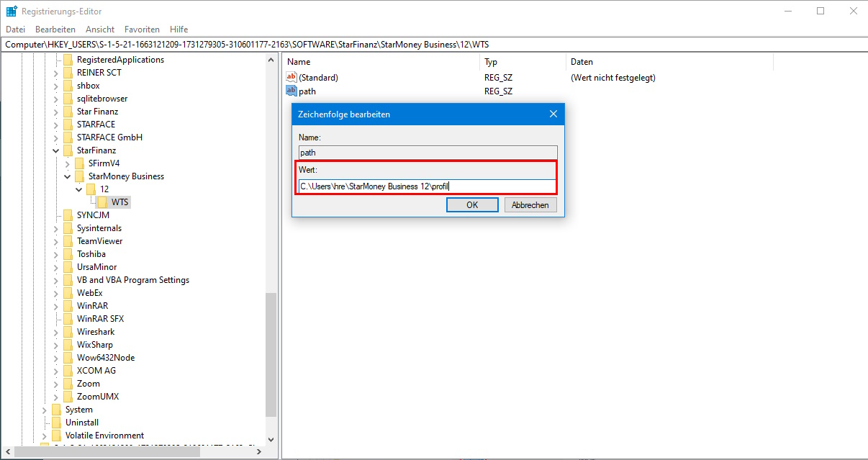The image size is (868, 460).
Task: Open the Bearbeiten menu
Action: (x=55, y=30)
